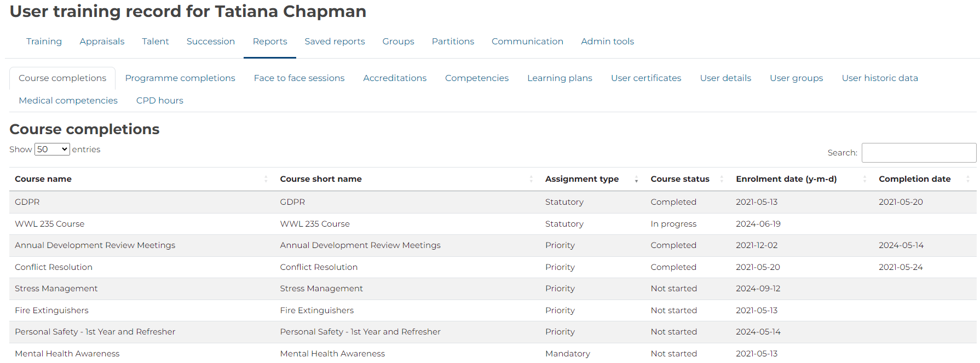Switch to Programme completions sub-tab

(180, 78)
